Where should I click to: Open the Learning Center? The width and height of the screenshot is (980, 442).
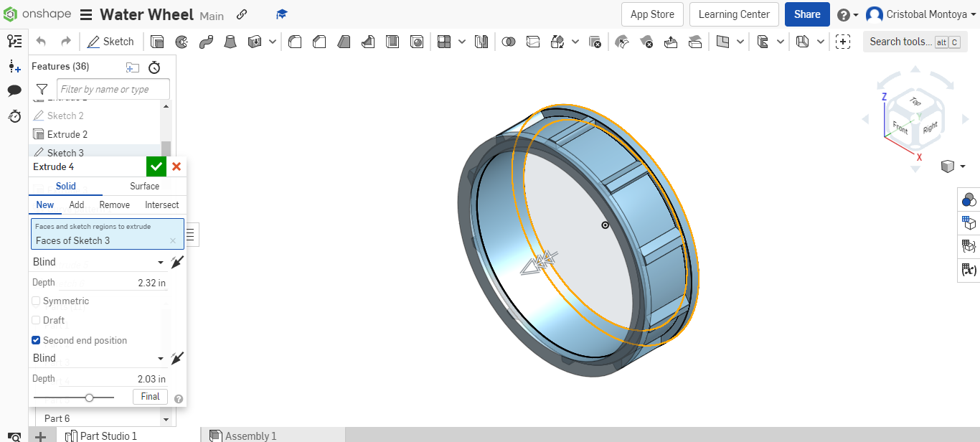pos(733,14)
